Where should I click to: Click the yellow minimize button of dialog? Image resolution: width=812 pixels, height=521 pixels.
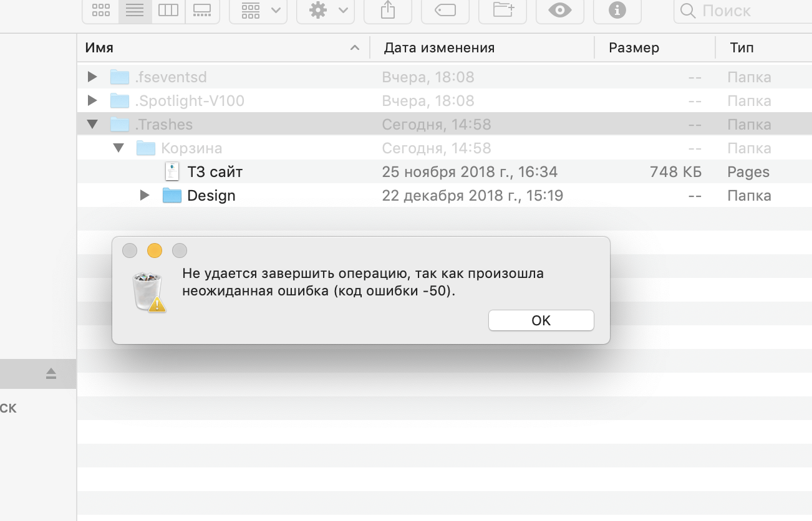coord(155,251)
